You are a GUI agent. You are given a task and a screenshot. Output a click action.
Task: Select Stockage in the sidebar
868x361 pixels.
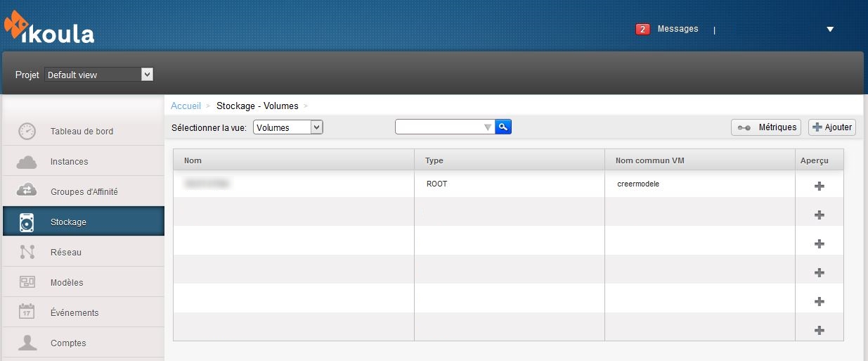pyautogui.click(x=83, y=222)
